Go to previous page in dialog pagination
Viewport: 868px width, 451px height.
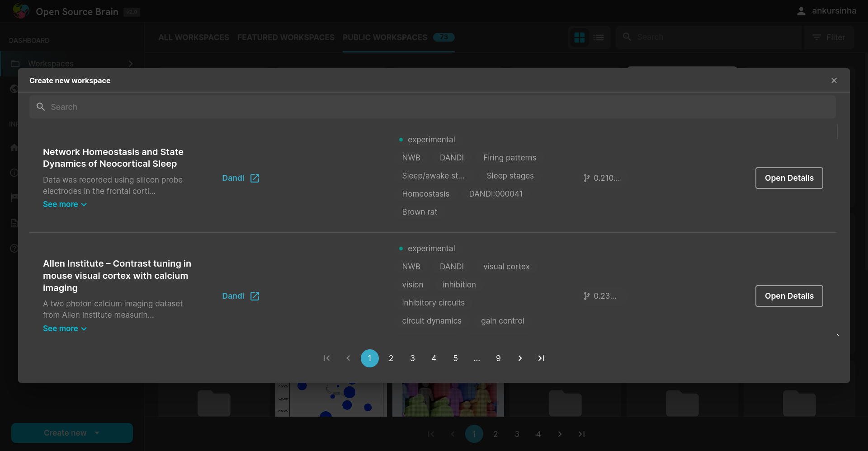(348, 358)
